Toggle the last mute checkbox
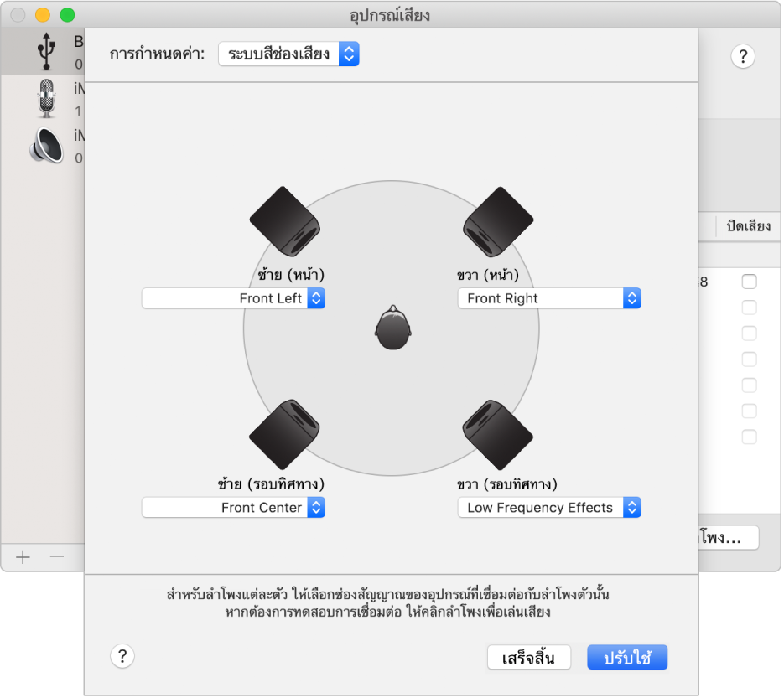784x698 pixels. [x=749, y=437]
